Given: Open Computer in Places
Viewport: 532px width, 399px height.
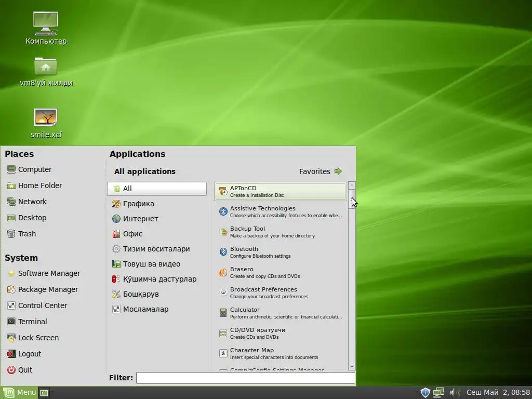Looking at the screenshot, I should click(x=29, y=169).
